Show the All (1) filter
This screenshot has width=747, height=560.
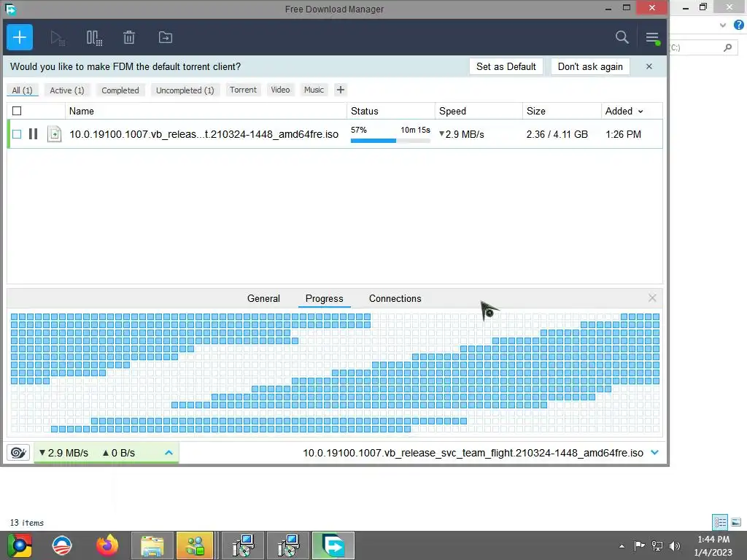(22, 90)
